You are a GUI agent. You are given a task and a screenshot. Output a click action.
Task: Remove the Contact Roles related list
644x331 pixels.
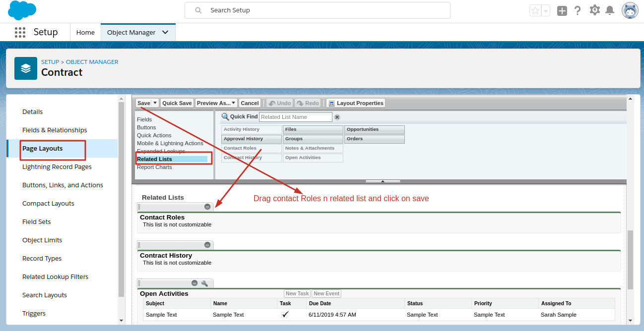coord(207,207)
